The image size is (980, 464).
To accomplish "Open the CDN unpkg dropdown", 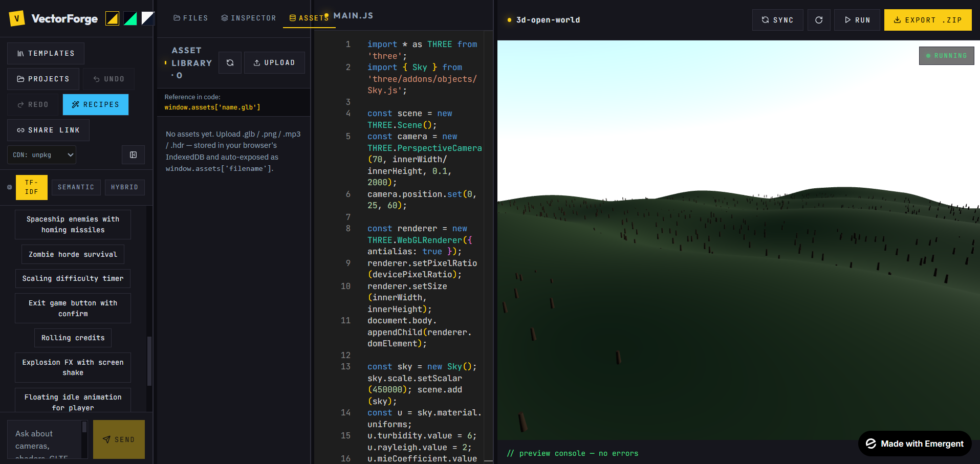I will (41, 155).
